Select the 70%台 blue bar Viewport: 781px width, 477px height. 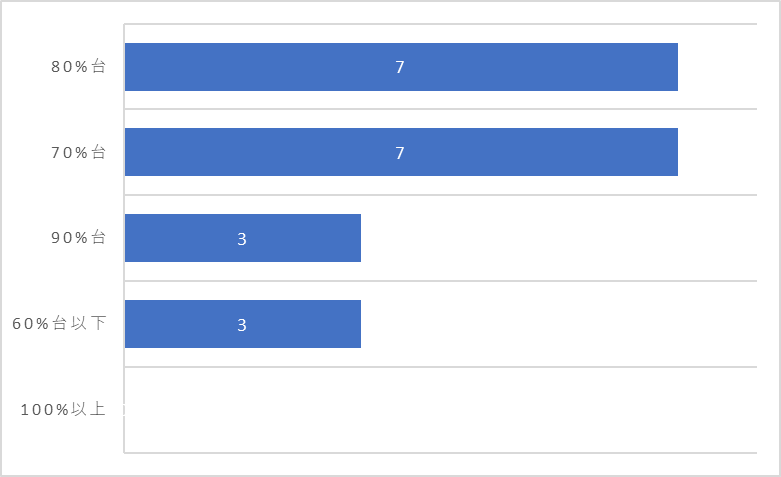pos(401,152)
